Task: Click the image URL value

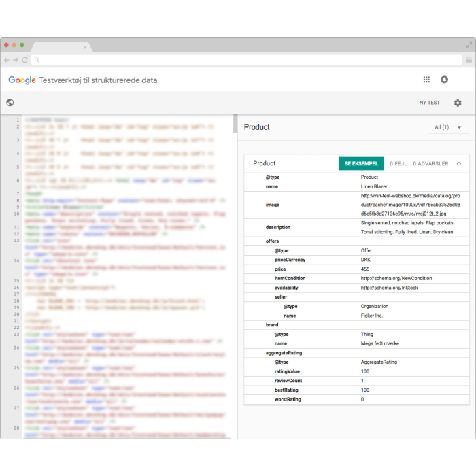Action: 411,205
